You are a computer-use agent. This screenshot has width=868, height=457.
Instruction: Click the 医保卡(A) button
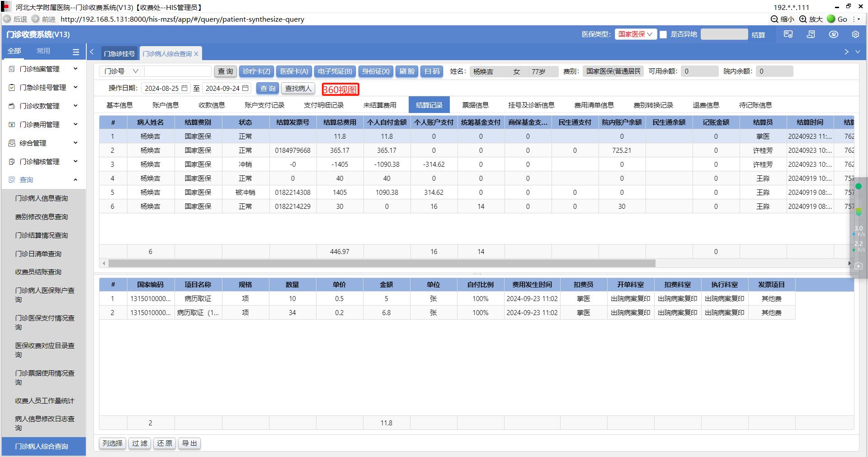pos(294,71)
